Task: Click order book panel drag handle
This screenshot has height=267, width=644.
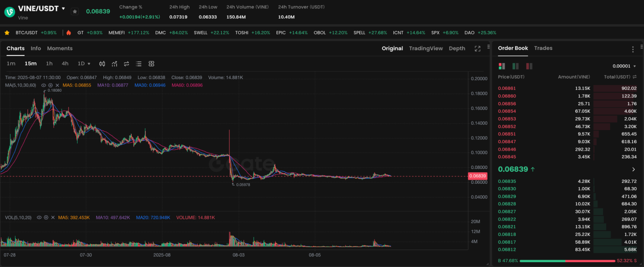Action: 641,47
